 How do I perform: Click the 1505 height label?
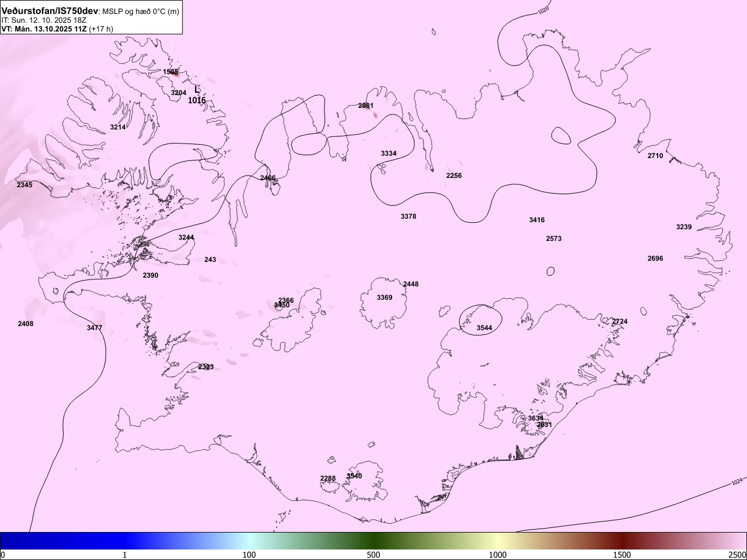170,72
